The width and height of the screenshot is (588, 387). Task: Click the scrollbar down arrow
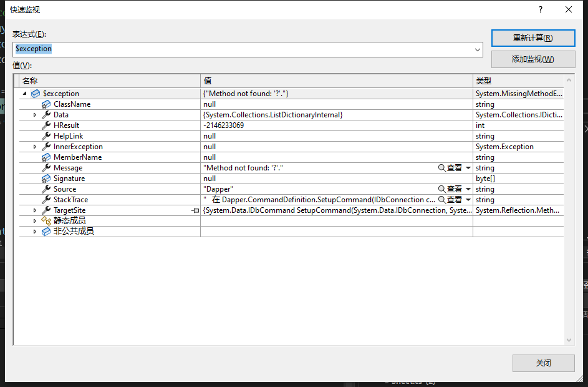pyautogui.click(x=569, y=340)
